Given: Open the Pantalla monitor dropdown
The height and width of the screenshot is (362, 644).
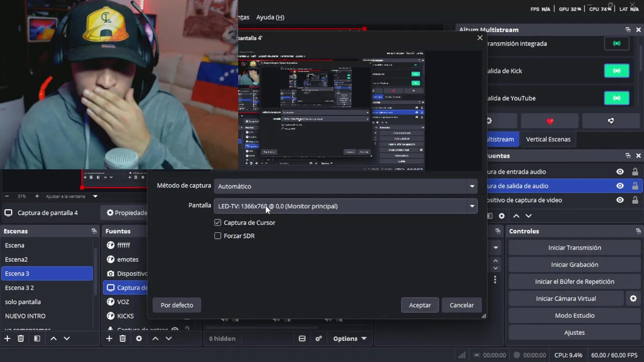Looking at the screenshot, I should pos(346,206).
